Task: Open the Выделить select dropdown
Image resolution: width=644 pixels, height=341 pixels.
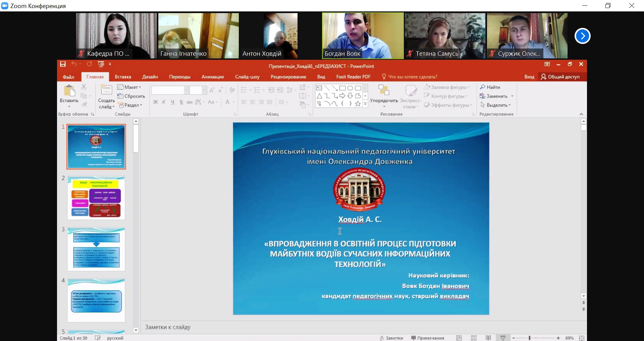Action: (496, 105)
